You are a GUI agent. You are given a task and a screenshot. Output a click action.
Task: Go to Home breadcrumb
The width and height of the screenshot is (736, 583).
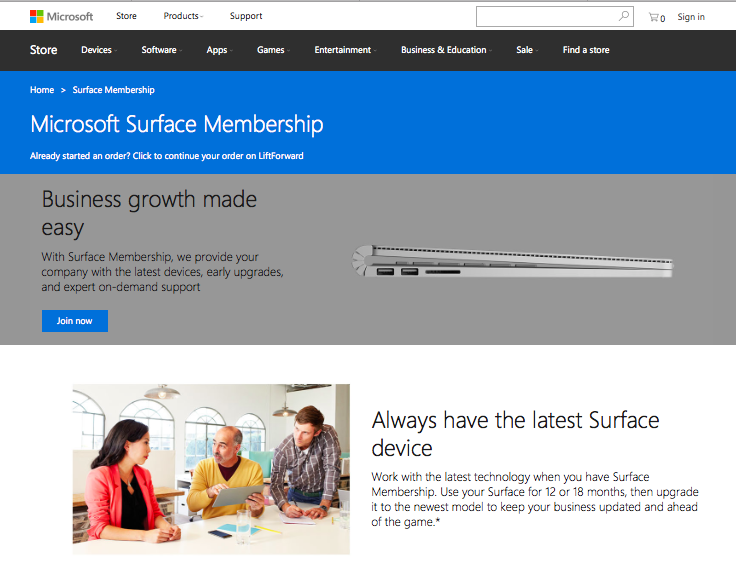coord(42,90)
